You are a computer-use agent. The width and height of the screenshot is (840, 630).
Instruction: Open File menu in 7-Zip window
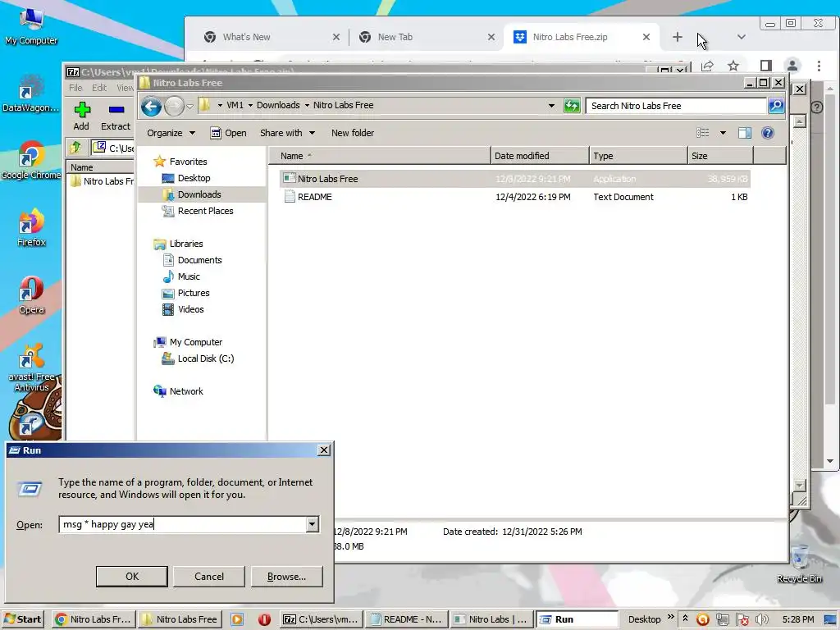click(x=75, y=88)
